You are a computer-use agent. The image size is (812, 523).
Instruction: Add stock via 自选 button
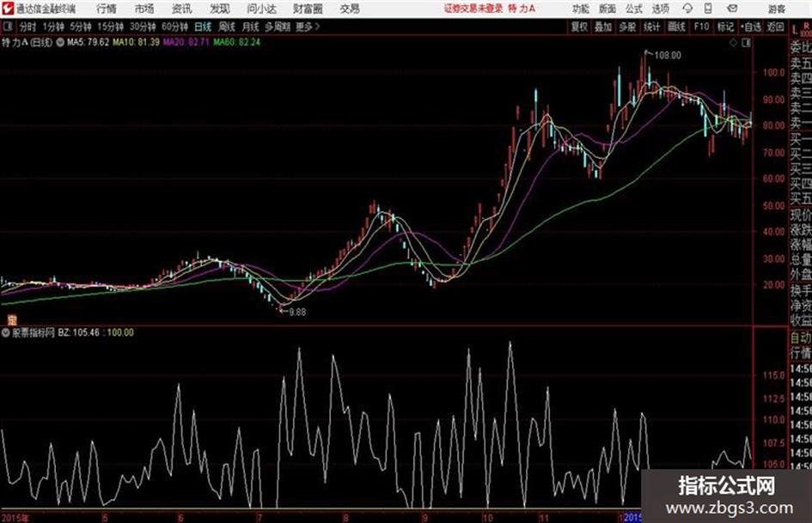(x=750, y=27)
